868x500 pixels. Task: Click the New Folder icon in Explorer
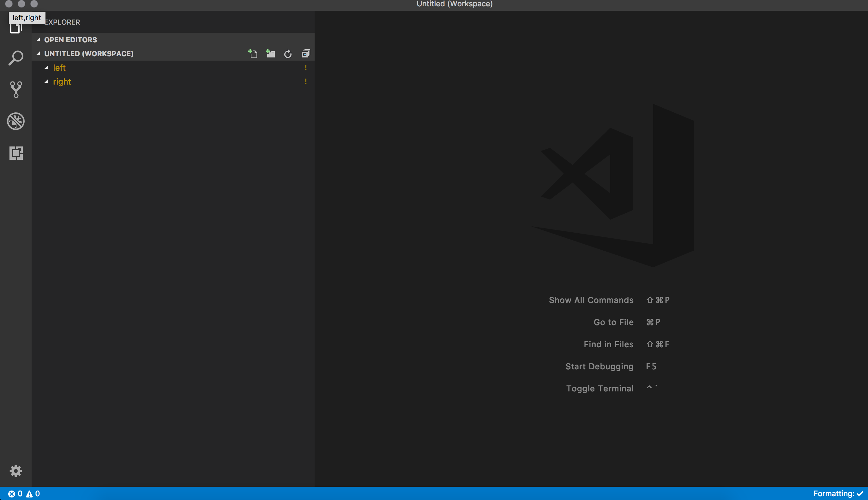click(x=270, y=54)
